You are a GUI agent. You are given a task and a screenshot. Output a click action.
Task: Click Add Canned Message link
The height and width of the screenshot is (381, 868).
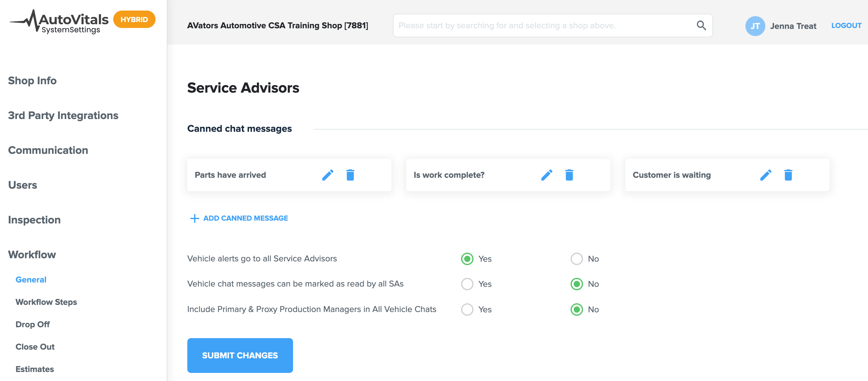pyautogui.click(x=239, y=218)
